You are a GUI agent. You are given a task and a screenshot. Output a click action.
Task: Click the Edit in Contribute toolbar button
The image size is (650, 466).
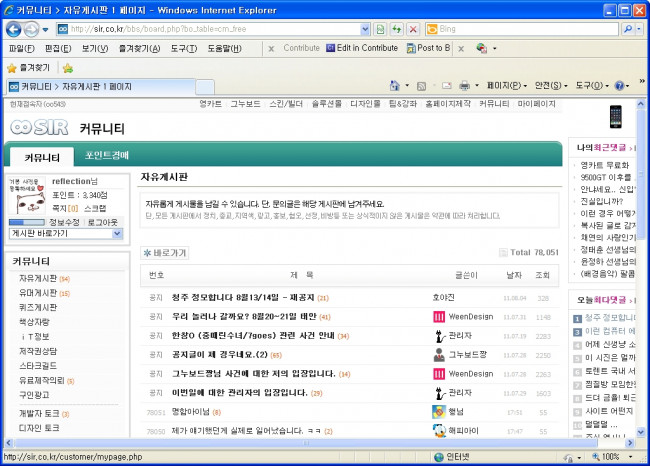coord(361,48)
